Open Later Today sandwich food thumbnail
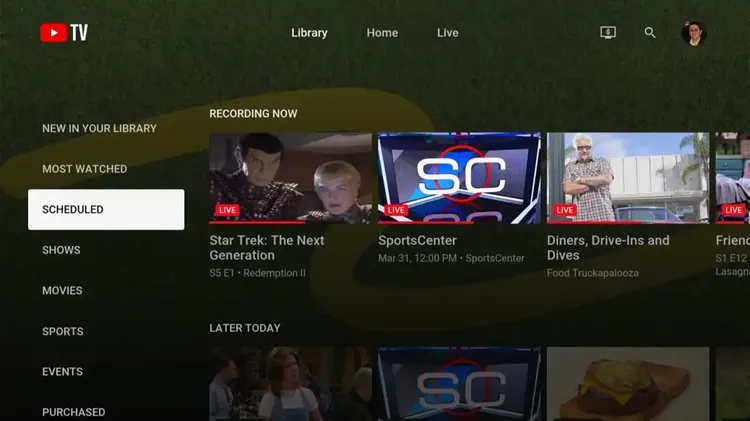The width and height of the screenshot is (750, 421). coord(628,384)
